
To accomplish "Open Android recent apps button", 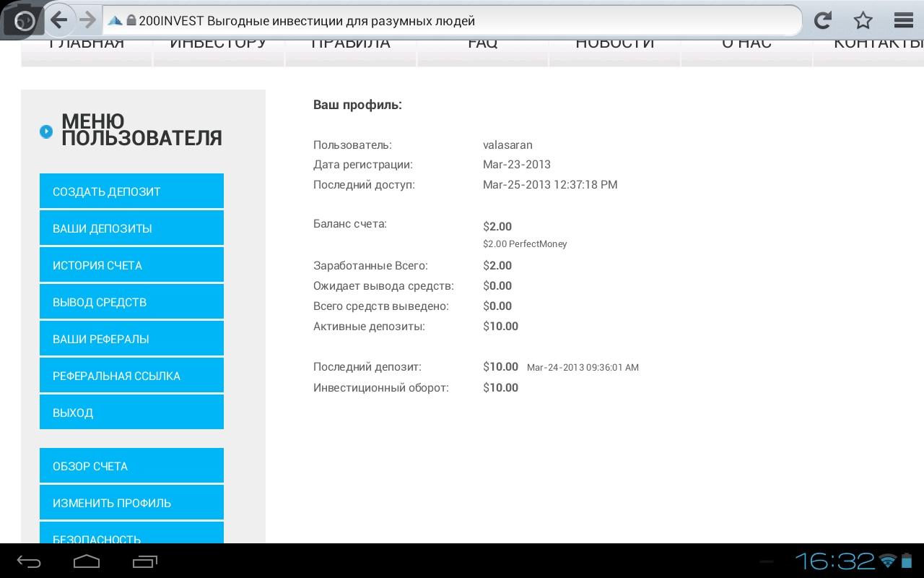I will 145,561.
